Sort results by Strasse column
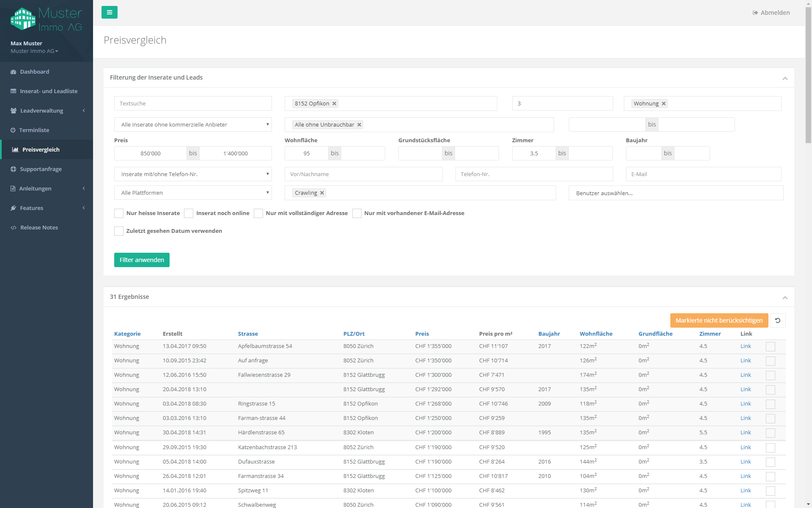Image resolution: width=812 pixels, height=508 pixels. (x=248, y=334)
